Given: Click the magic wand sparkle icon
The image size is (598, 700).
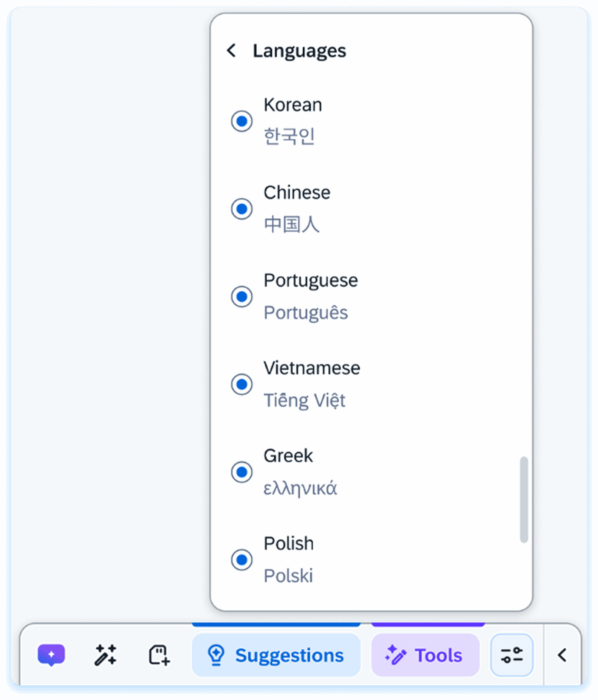Looking at the screenshot, I should click(x=106, y=655).
